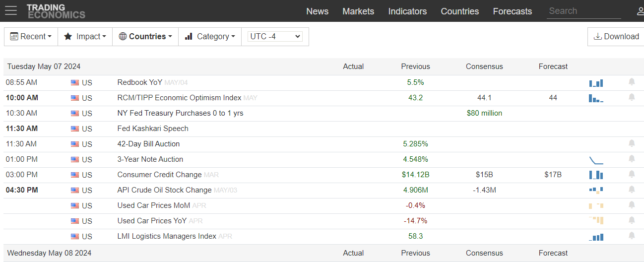Toggle alert bell for Used Car Prices MoM

pos(632,205)
